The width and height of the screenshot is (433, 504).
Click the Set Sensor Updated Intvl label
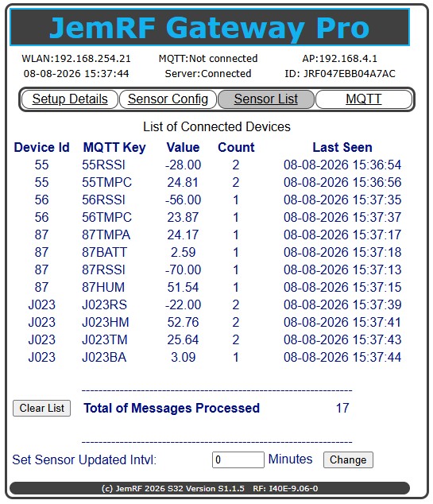84,460
